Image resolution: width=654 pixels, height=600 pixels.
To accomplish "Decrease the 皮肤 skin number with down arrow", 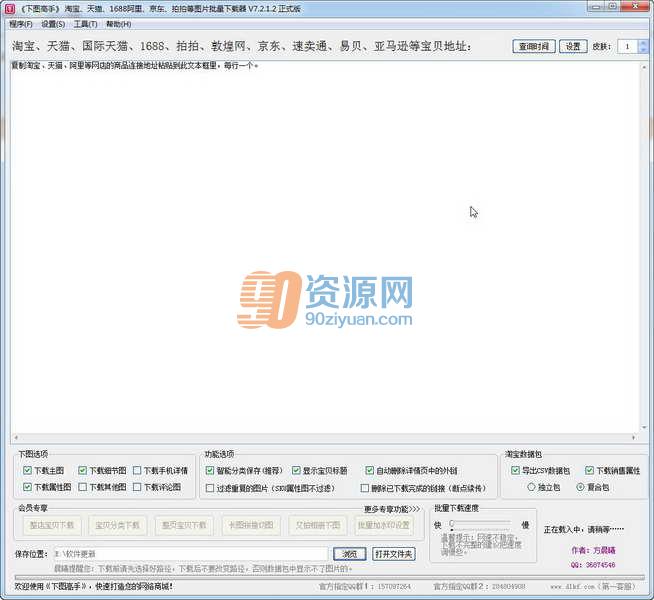I will point(644,50).
